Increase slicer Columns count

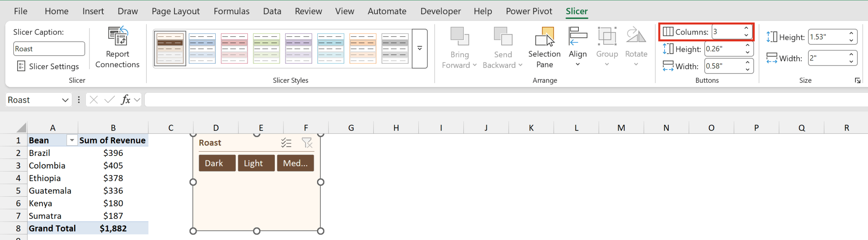tap(746, 28)
